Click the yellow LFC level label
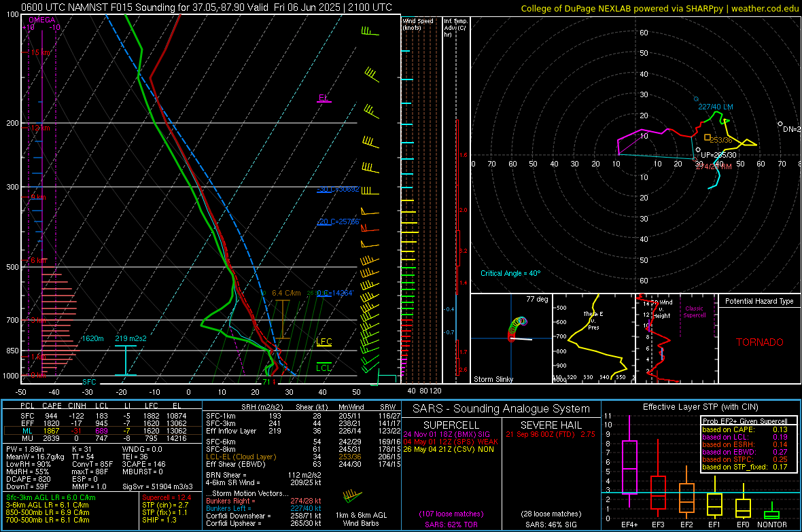 click(x=324, y=342)
